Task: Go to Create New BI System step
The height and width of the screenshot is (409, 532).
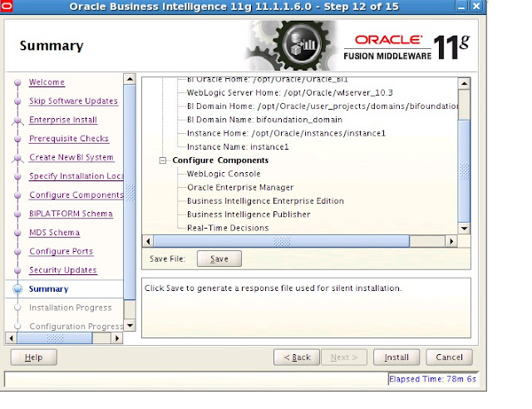Action: 71,157
